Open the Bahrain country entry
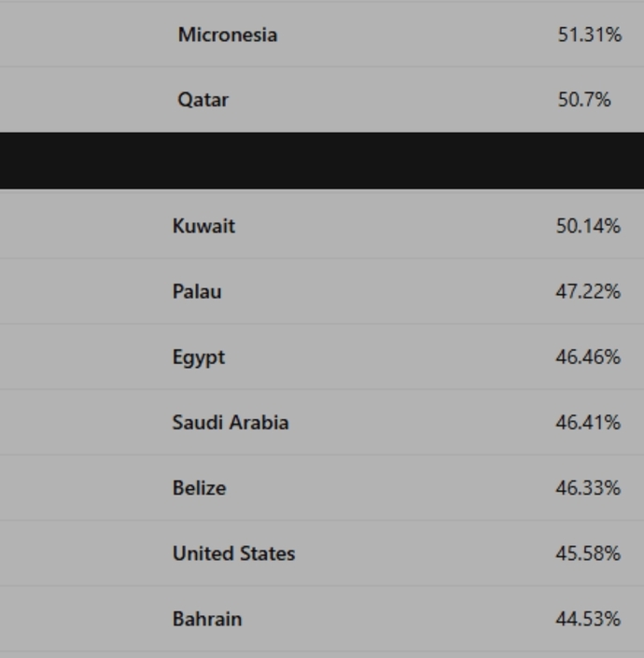644x658 pixels. point(207,619)
